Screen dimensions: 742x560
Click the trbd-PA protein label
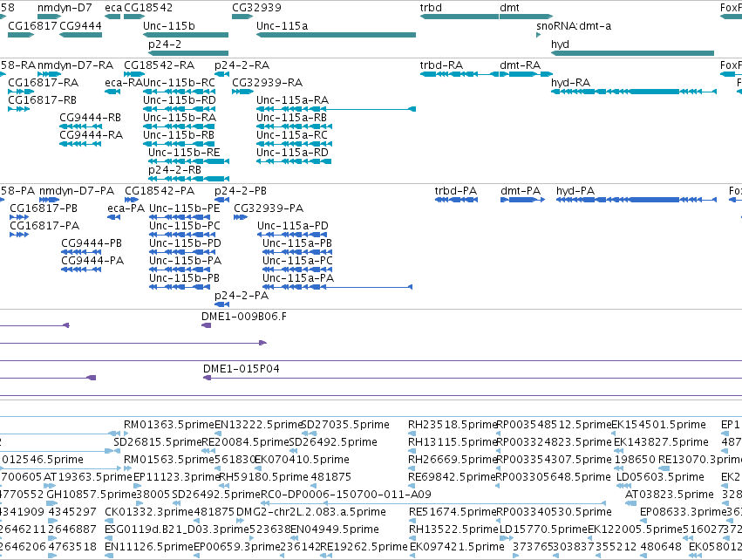pos(456,191)
